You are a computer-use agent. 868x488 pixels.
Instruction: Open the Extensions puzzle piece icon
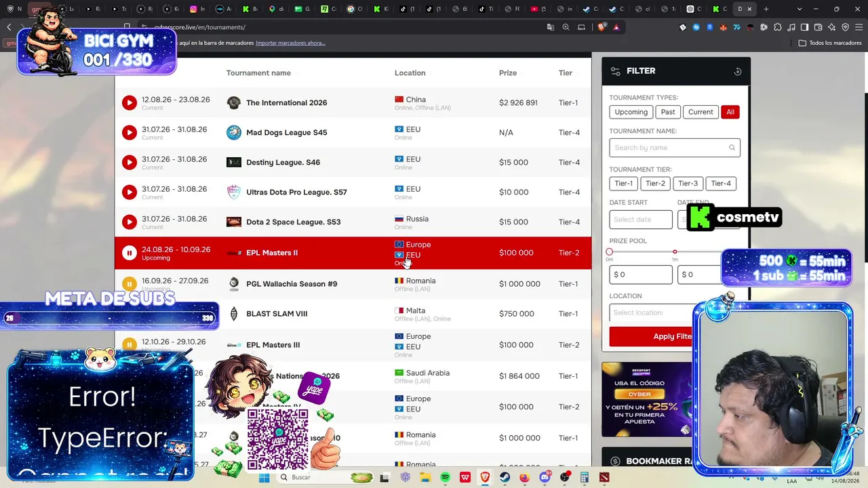[778, 27]
